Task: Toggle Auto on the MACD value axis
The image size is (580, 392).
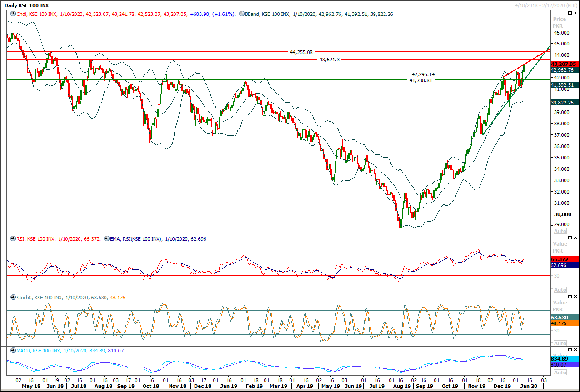Action: click(x=560, y=372)
